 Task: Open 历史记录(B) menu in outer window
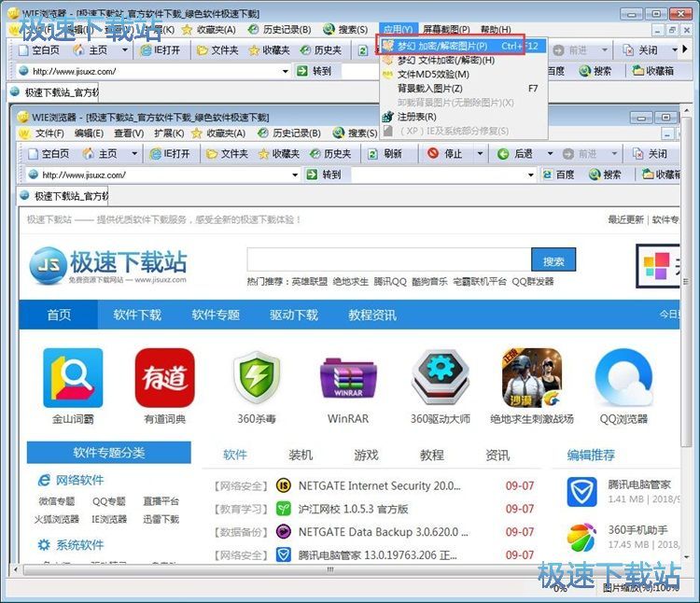pos(280,30)
